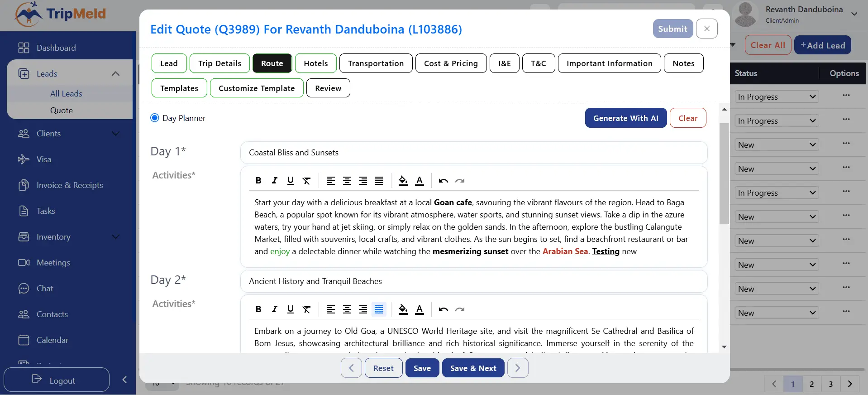Image resolution: width=868 pixels, height=395 pixels.
Task: Select the Day Planner radio button
Action: (155, 118)
